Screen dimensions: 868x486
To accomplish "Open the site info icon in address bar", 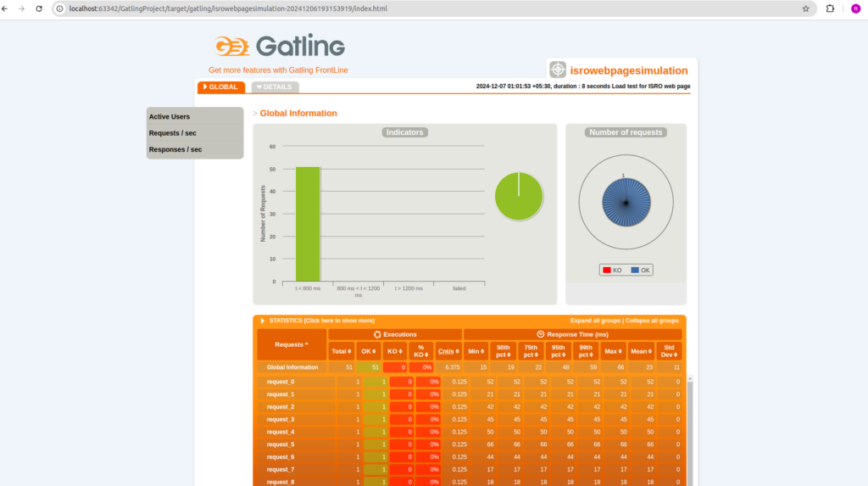I will [x=60, y=8].
